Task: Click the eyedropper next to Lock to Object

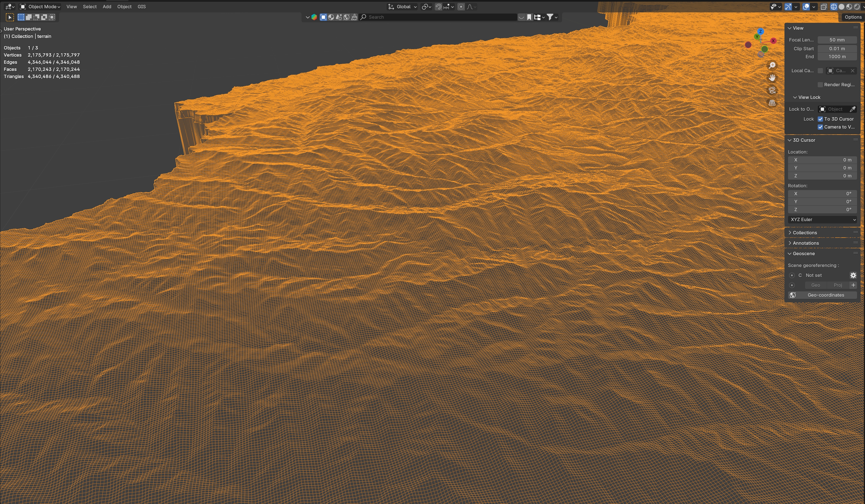Action: click(852, 109)
